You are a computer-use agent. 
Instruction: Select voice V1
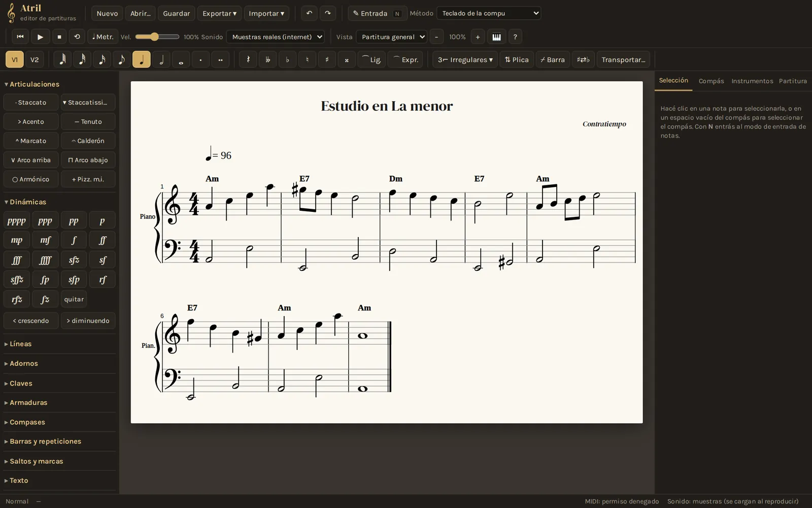(15, 59)
